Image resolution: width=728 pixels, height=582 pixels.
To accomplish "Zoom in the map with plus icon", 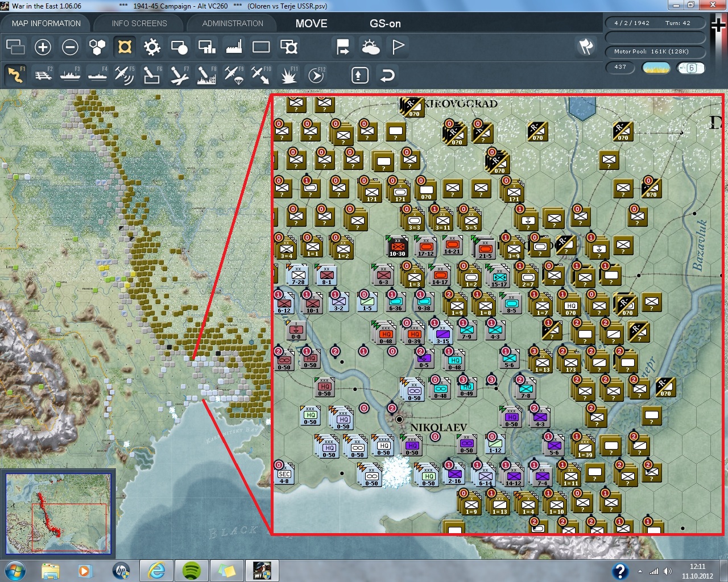I will click(43, 47).
